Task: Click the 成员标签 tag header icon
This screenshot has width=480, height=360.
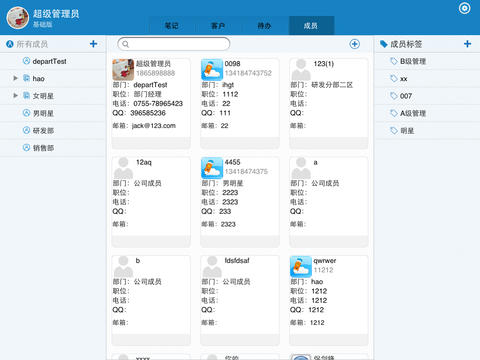Action: [384, 44]
